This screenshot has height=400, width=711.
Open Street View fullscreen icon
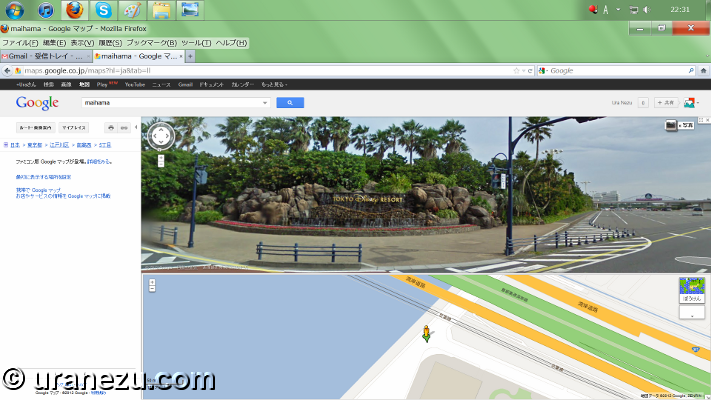(701, 120)
